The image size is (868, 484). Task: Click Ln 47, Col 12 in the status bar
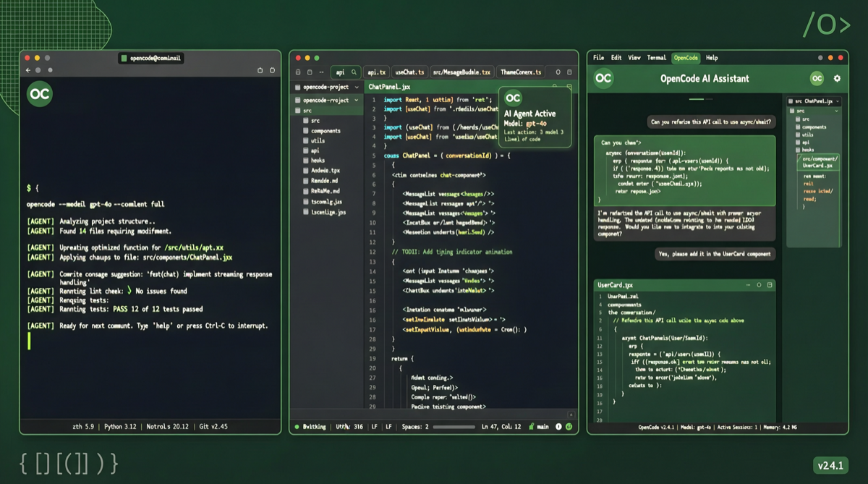[501, 427]
